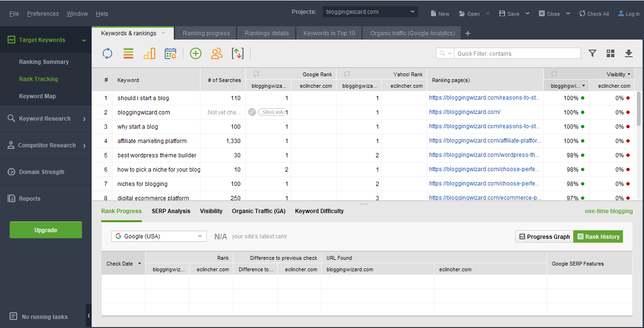644x328 pixels.
Task: Create a New project
Action: 440,14
